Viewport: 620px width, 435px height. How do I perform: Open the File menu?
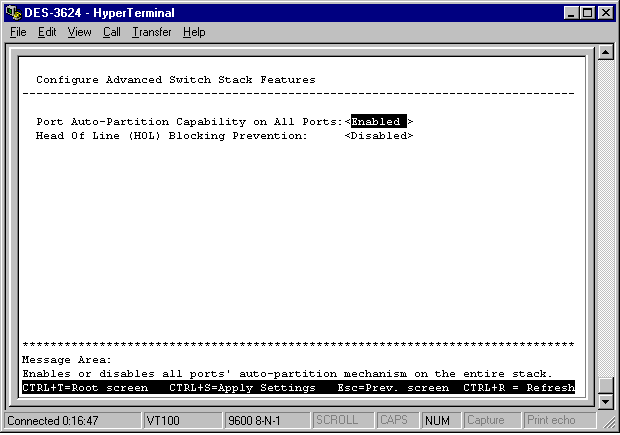[x=18, y=32]
